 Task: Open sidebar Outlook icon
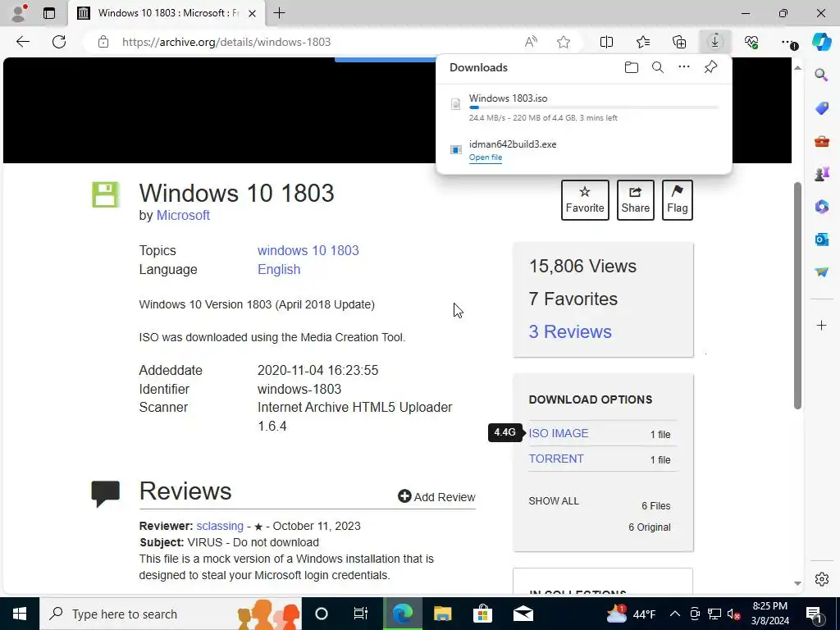(x=821, y=239)
